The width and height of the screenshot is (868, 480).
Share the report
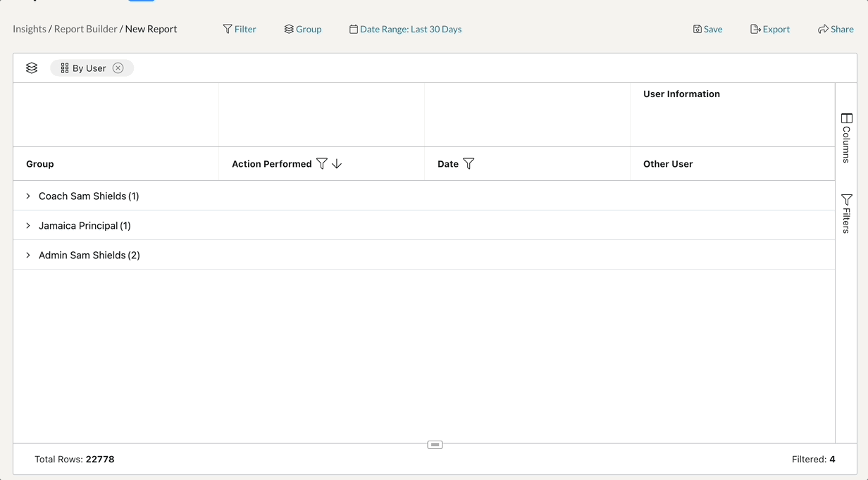pos(836,30)
